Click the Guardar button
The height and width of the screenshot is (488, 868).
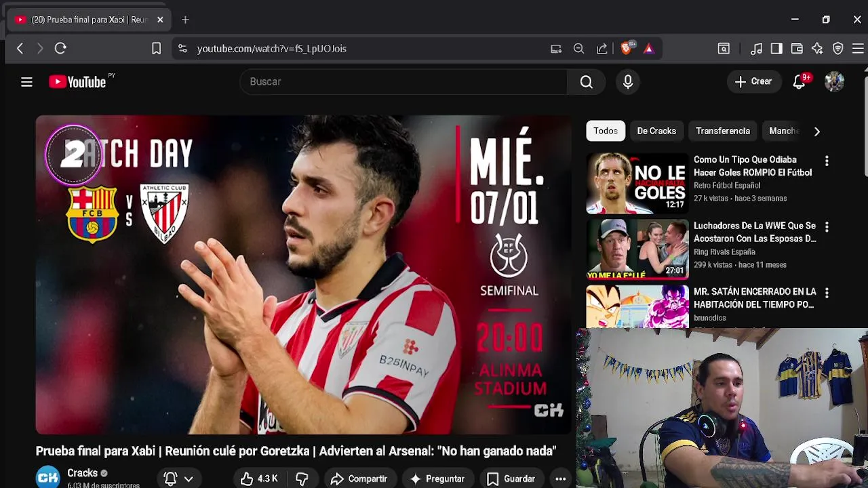pos(511,479)
